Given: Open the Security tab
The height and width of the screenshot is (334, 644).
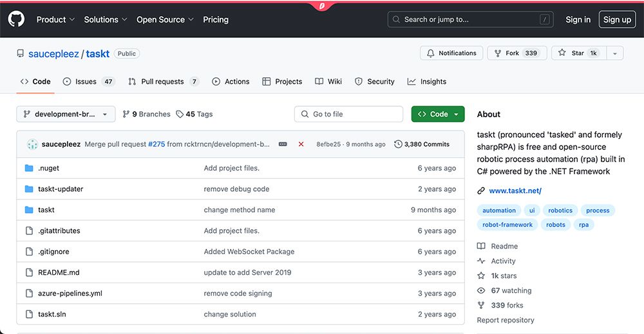Looking at the screenshot, I should 375,81.
